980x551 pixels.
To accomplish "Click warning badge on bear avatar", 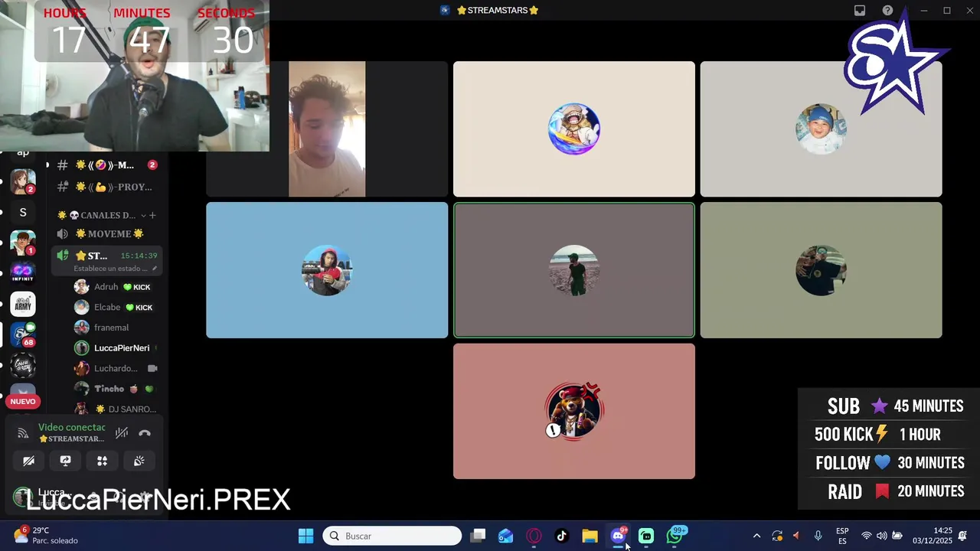I will tap(553, 430).
